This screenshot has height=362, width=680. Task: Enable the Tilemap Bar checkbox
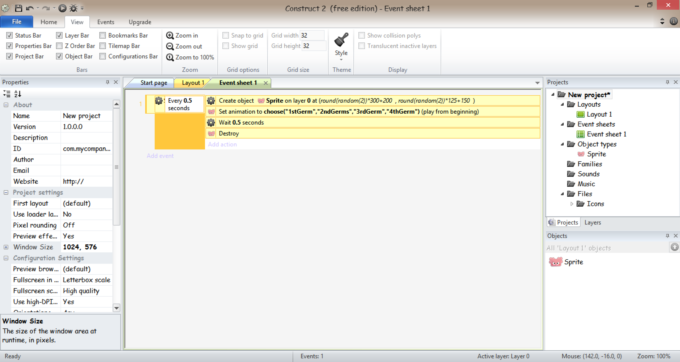tap(103, 46)
